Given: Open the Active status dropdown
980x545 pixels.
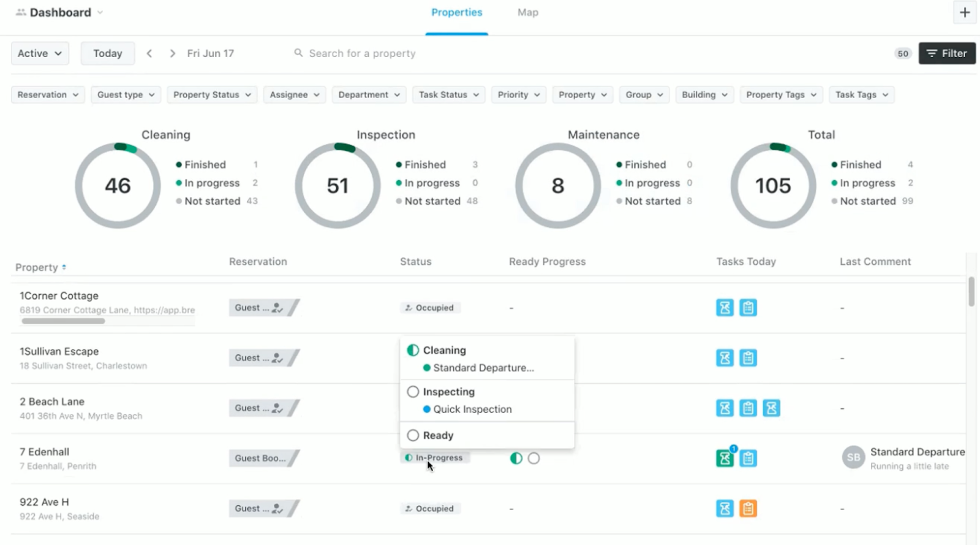Looking at the screenshot, I should point(40,53).
